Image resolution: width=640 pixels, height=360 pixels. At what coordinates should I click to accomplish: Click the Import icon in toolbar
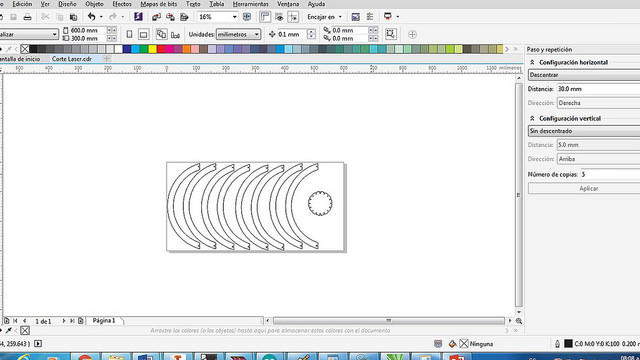(156, 17)
